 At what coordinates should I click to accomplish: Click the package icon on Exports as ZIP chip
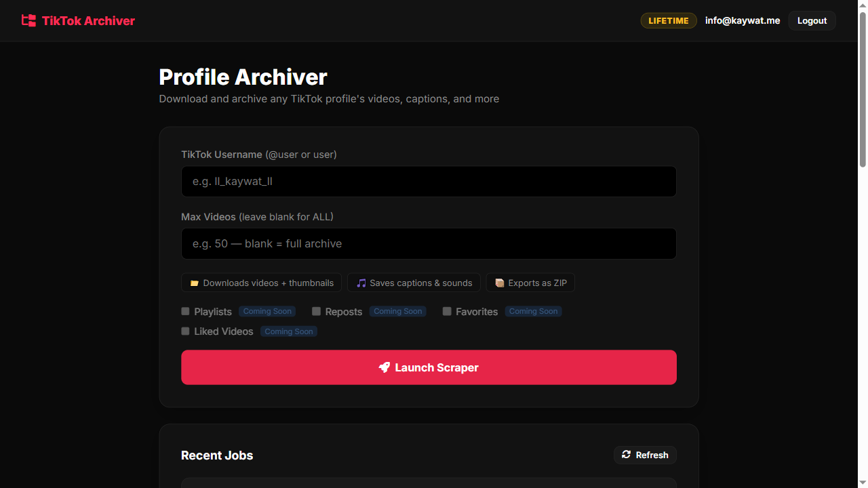click(x=500, y=283)
